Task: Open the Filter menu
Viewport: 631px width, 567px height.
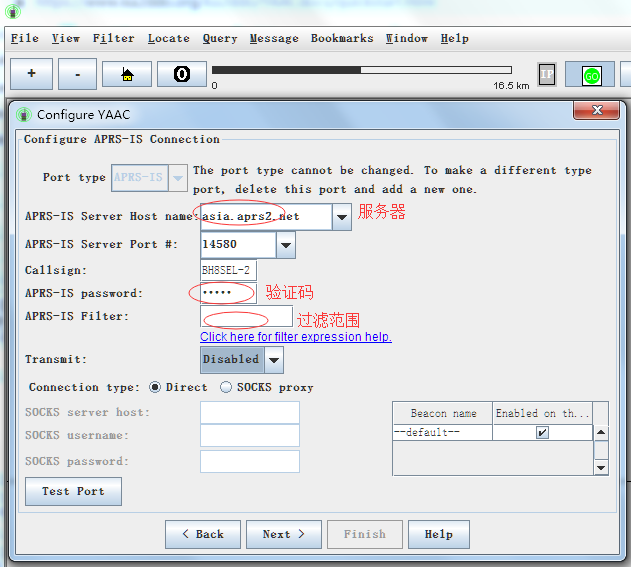Action: pyautogui.click(x=113, y=38)
